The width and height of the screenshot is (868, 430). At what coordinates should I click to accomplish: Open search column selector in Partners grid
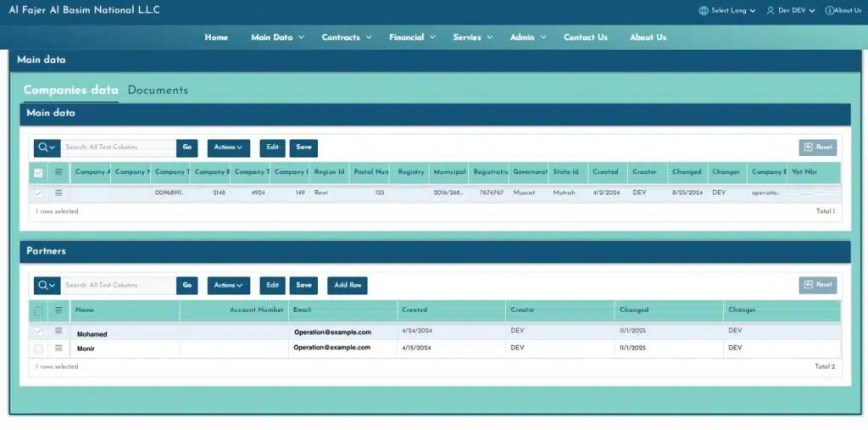pyautogui.click(x=47, y=285)
